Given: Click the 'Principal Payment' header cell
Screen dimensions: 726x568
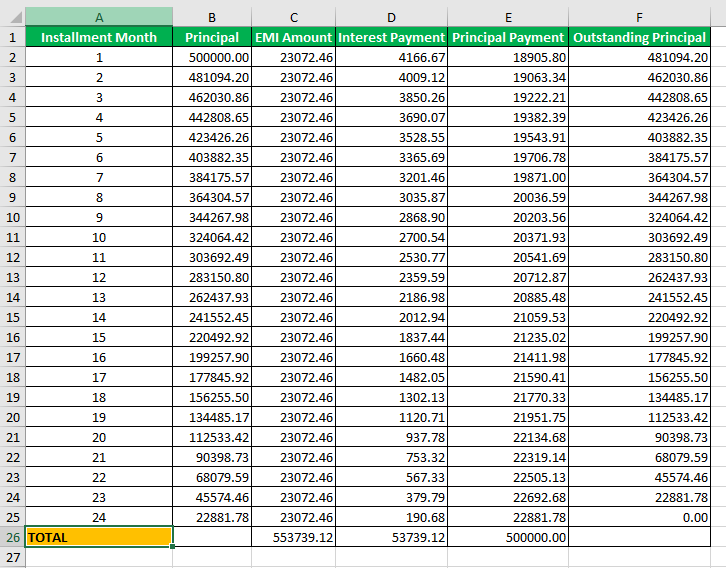Looking at the screenshot, I should point(508,37).
